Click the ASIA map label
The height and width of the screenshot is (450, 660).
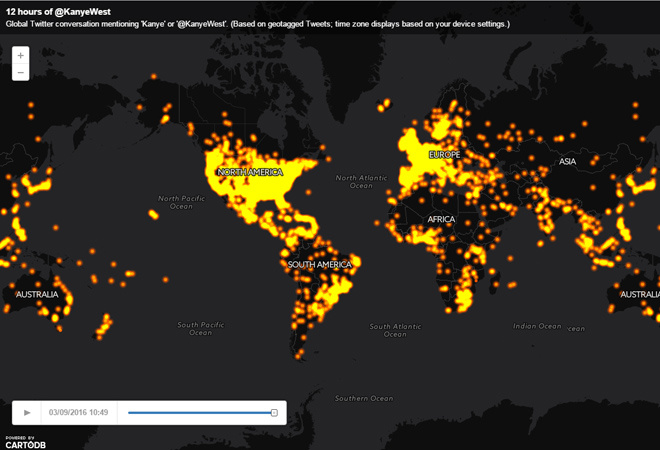(x=567, y=161)
